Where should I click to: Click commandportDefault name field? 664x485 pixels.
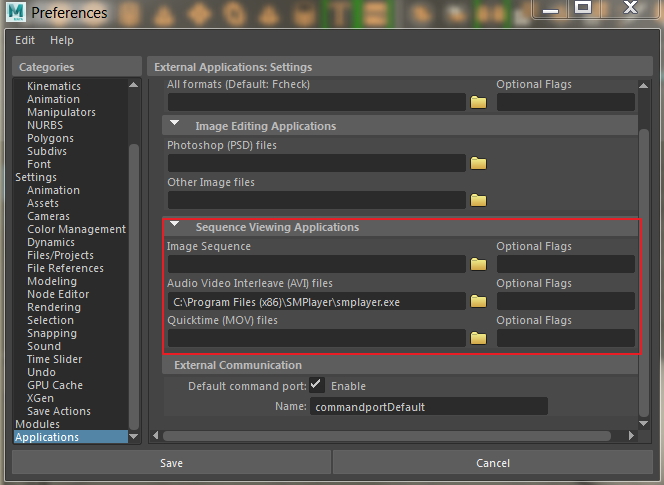(x=429, y=406)
